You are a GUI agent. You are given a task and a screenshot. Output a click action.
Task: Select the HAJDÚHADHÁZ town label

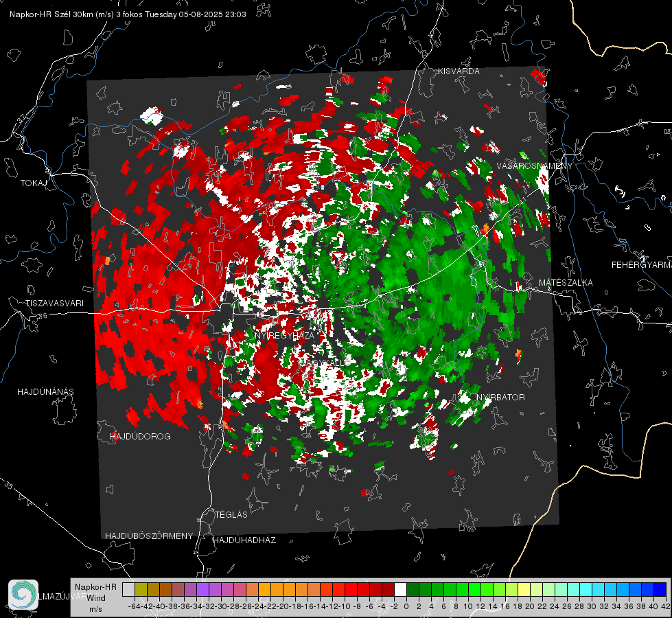click(x=244, y=540)
